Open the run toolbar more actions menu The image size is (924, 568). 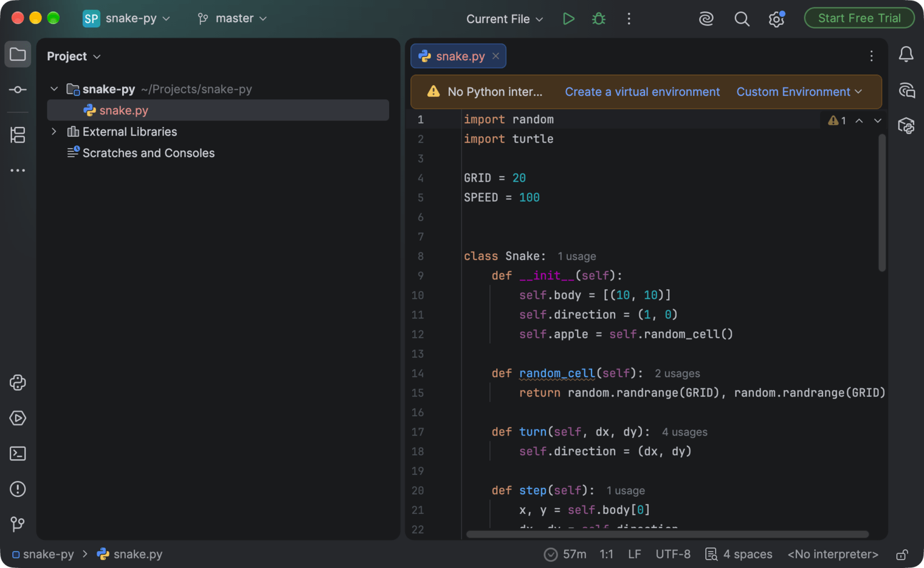[629, 19]
